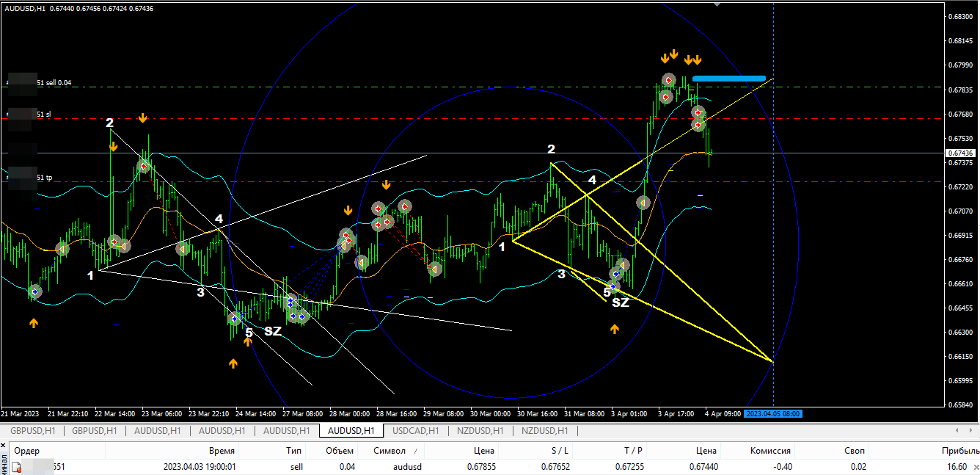This screenshot has height=475, width=980.
Task: Sort orders by the Своп column header
Action: (853, 450)
